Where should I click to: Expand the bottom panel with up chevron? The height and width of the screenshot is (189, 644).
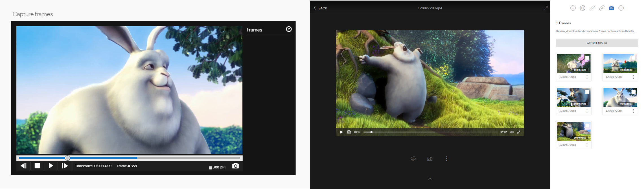click(x=430, y=179)
